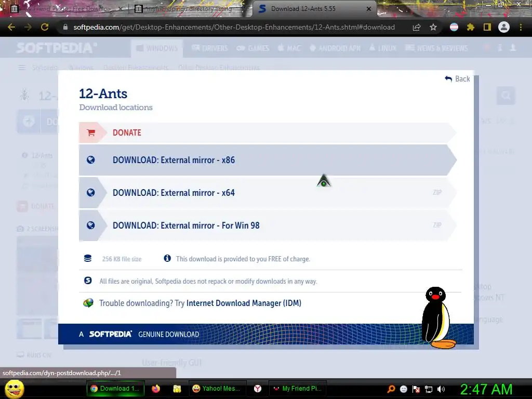The width and height of the screenshot is (532, 399).
Task: Open the Chrome profile avatar
Action: [x=504, y=27]
